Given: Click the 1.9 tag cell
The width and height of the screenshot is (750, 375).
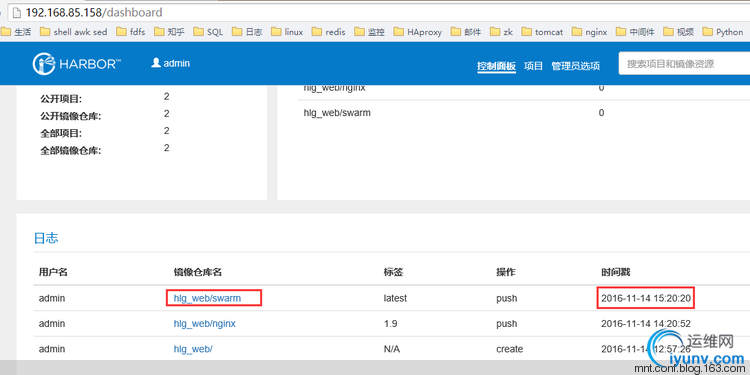Looking at the screenshot, I should pyautogui.click(x=390, y=324).
